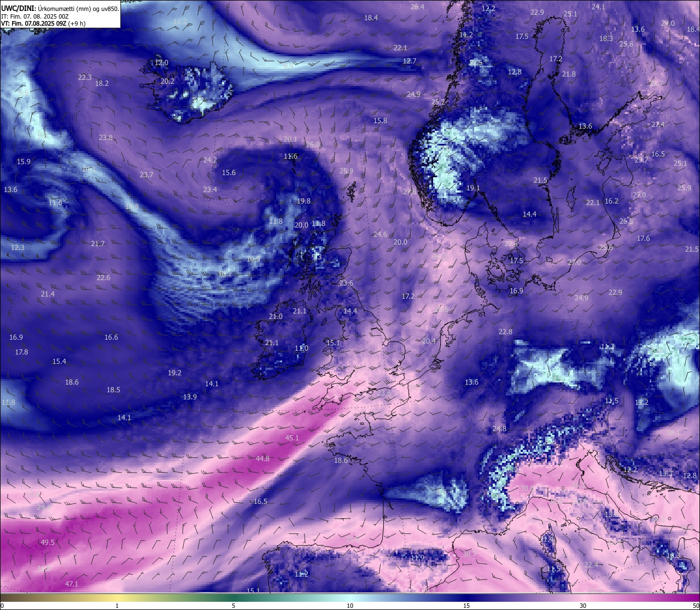Click the 23.7 value label
This screenshot has width=700, height=610.
click(146, 175)
